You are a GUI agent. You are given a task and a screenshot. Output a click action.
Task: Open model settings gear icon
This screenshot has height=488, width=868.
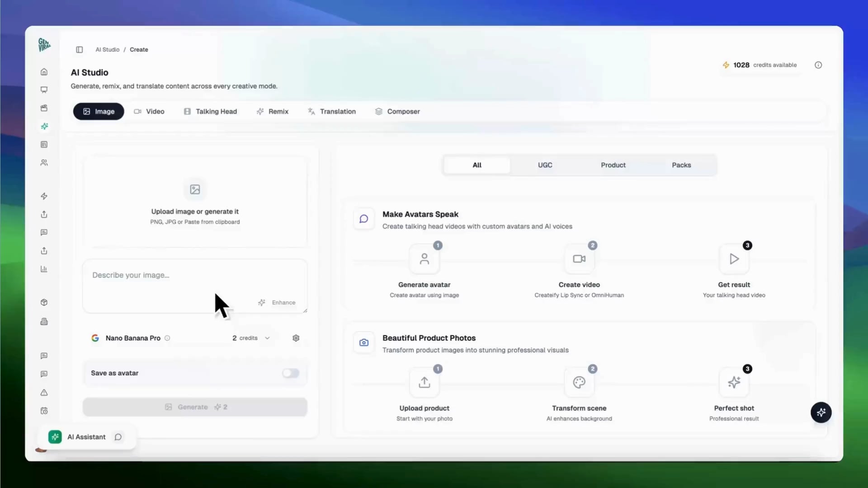pos(296,338)
